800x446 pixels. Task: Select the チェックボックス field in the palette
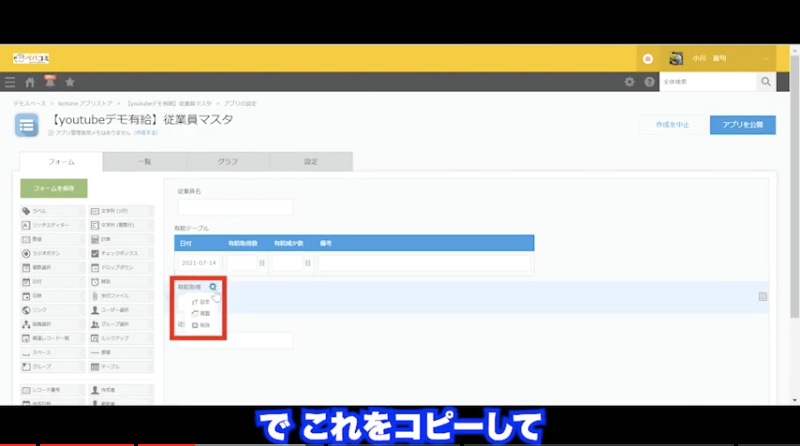[120, 254]
